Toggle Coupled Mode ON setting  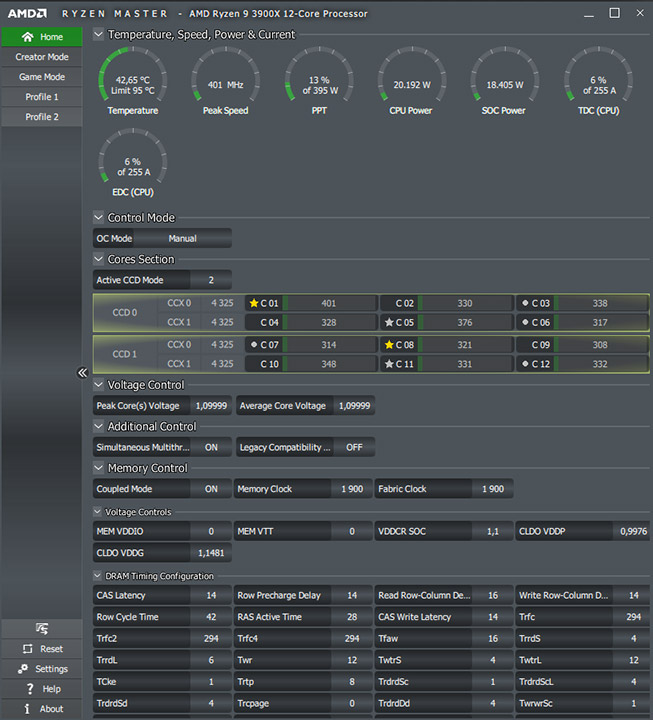[211, 489]
